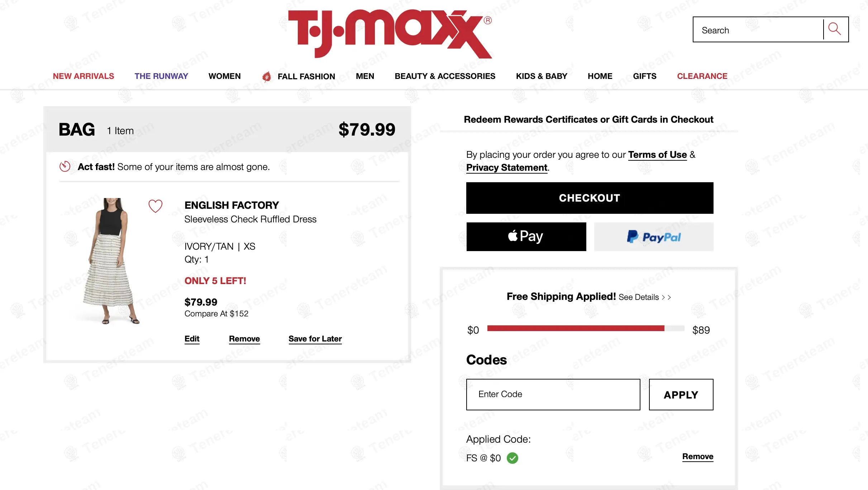The image size is (868, 490).
Task: Click the free shipping progress bar
Action: pos(586,329)
